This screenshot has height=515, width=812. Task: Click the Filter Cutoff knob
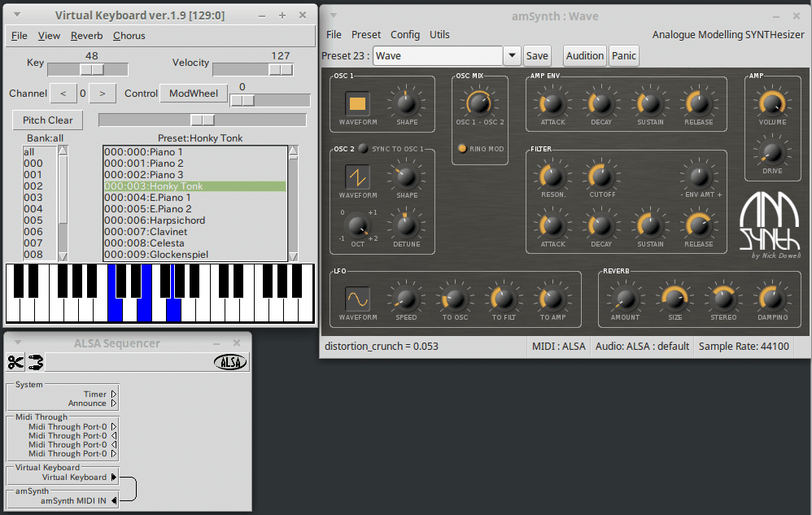[x=601, y=177]
